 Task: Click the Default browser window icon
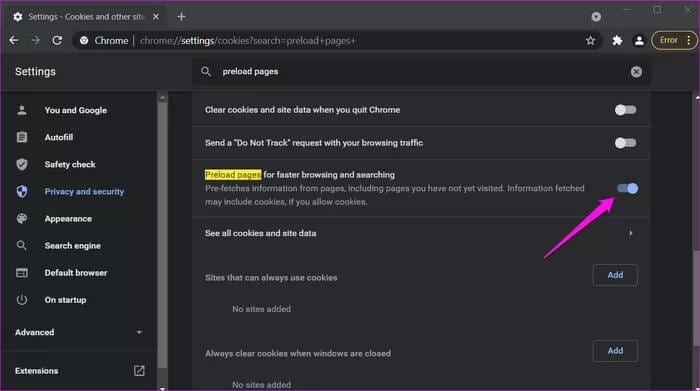22,273
